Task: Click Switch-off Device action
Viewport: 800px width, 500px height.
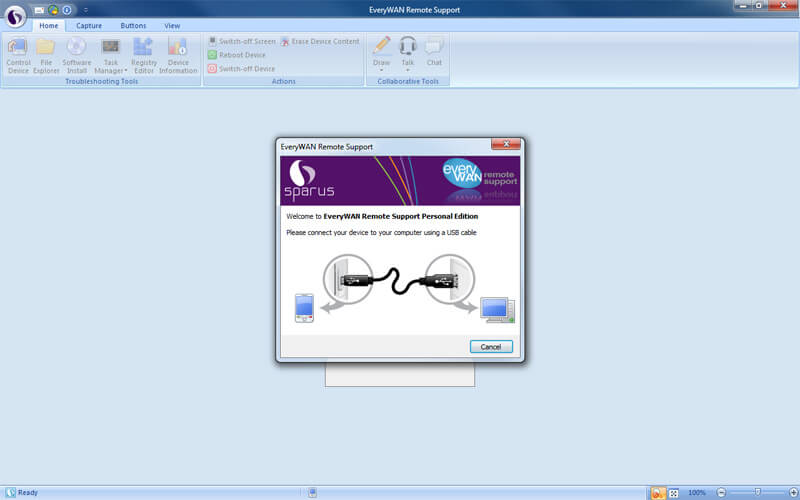Action: (x=241, y=68)
